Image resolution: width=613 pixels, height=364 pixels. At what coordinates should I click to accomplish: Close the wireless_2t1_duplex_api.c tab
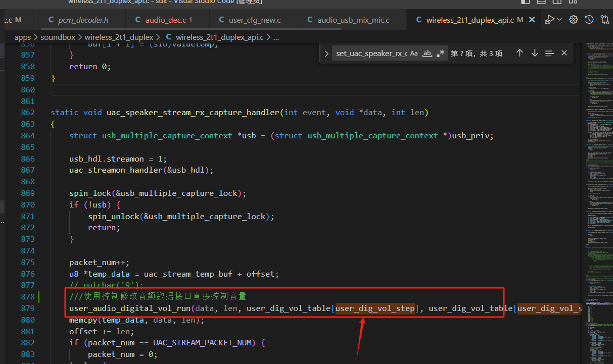pos(532,20)
